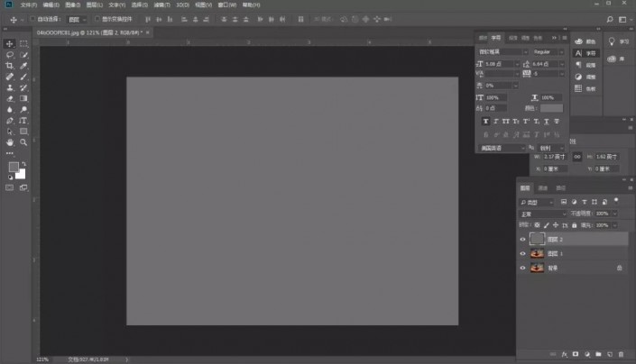
Task: Open the font style Regular dropdown
Action: click(x=548, y=52)
